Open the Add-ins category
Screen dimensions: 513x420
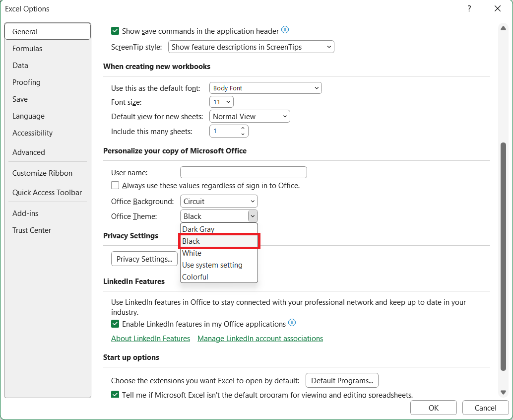point(48,213)
